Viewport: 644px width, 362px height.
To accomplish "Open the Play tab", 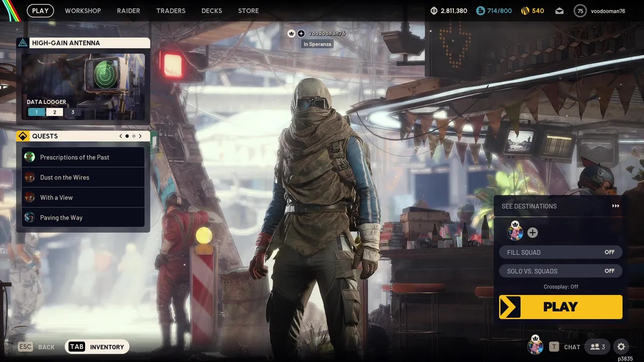I will coord(40,11).
